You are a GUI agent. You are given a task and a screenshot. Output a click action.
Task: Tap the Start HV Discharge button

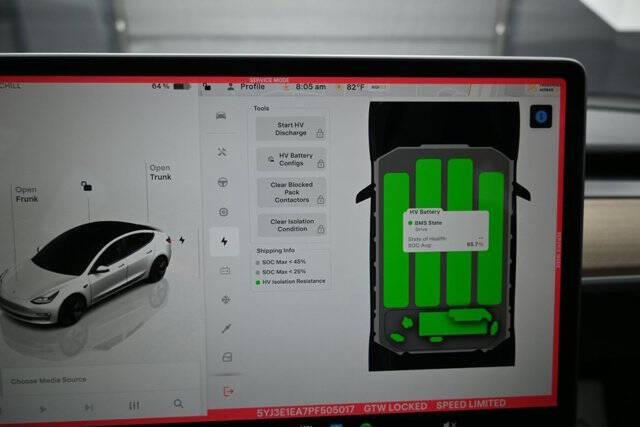[291, 129]
